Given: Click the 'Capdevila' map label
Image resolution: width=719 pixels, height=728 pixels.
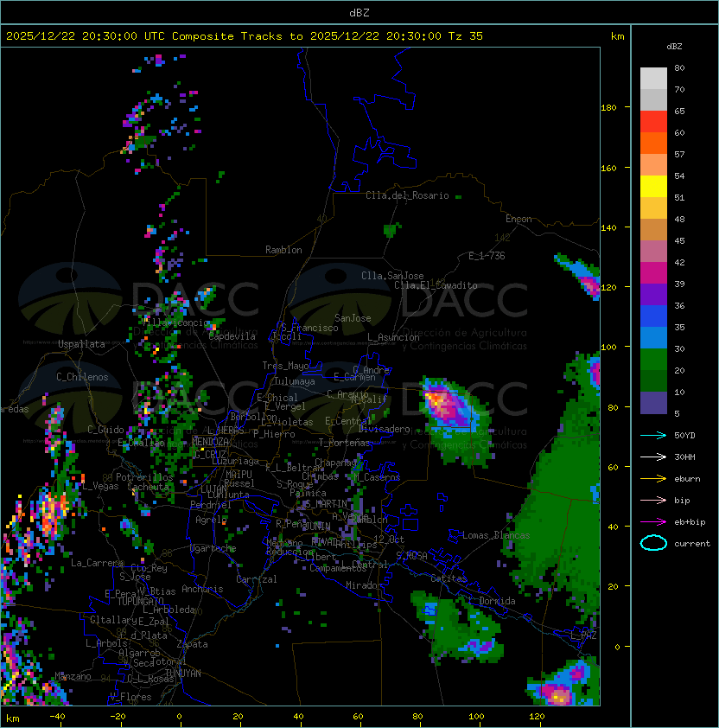Looking at the screenshot, I should (x=232, y=336).
